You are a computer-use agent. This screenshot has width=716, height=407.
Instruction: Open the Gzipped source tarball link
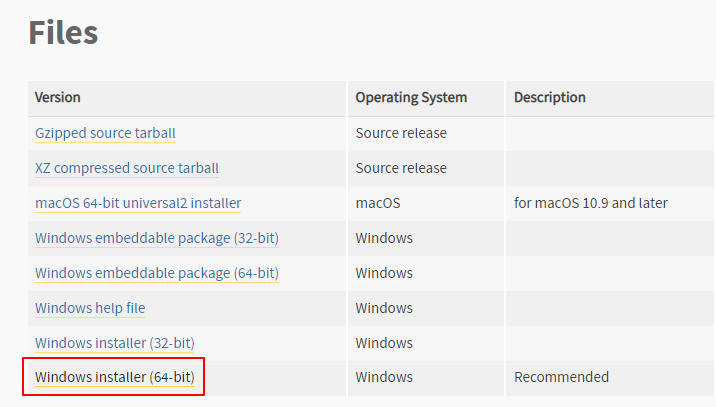click(105, 133)
